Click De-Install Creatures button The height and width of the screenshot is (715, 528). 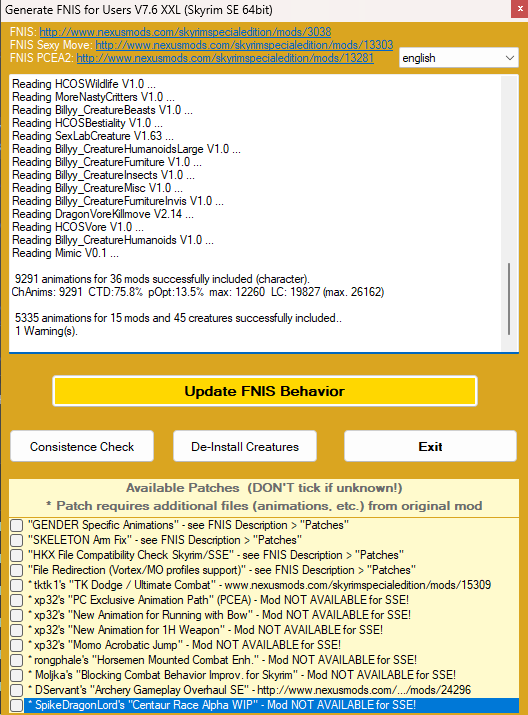245,446
